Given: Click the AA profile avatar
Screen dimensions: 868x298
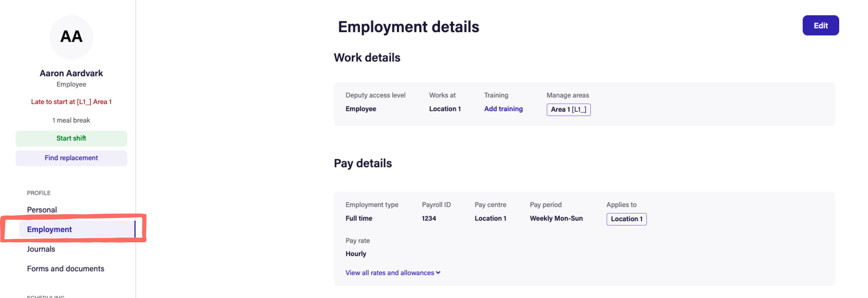Looking at the screenshot, I should (x=71, y=37).
